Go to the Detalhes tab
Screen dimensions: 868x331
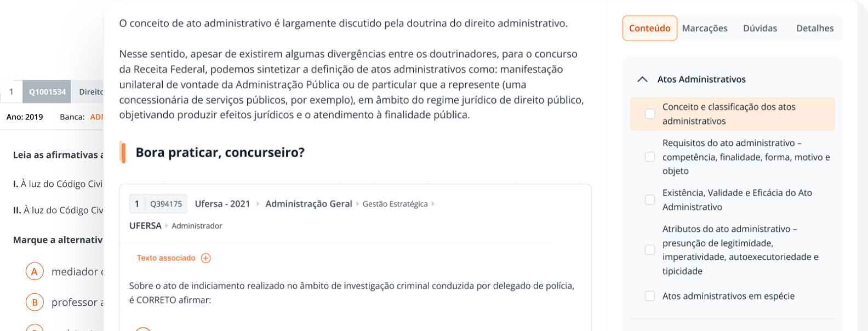[x=814, y=28]
